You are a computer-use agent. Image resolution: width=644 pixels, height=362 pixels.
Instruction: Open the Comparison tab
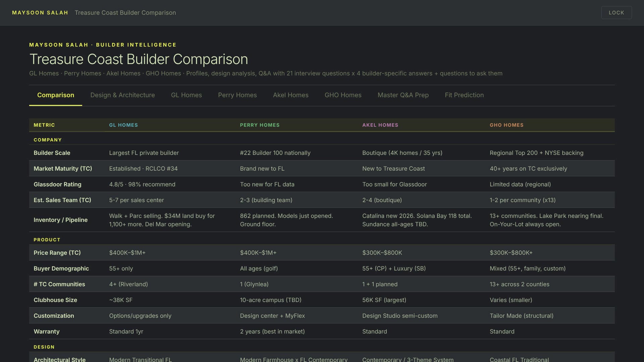point(56,95)
